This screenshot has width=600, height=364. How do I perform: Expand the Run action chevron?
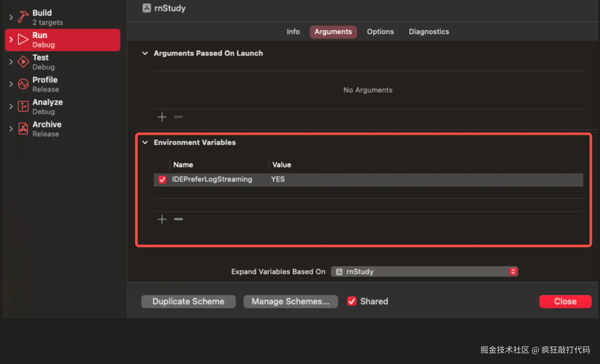click(x=11, y=39)
